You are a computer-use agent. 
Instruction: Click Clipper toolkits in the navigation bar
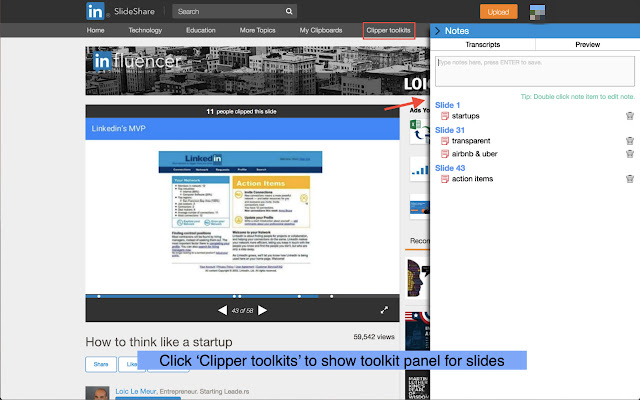[x=389, y=31]
